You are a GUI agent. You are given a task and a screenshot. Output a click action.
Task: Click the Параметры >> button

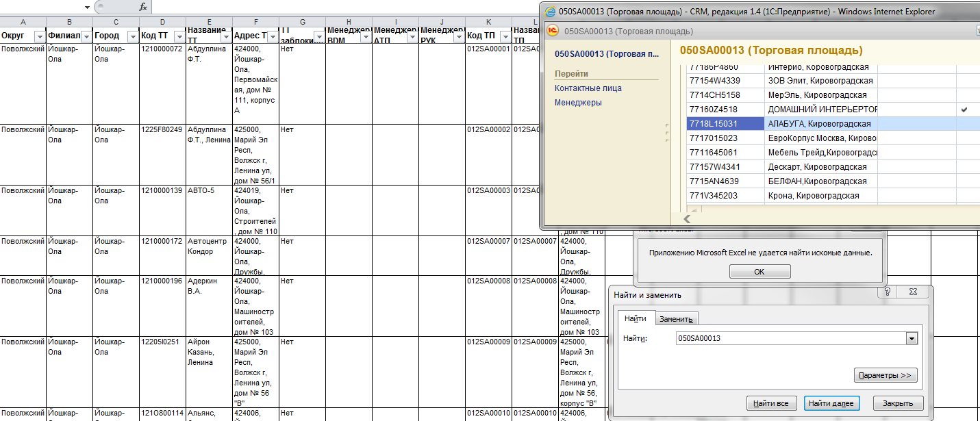point(885,375)
